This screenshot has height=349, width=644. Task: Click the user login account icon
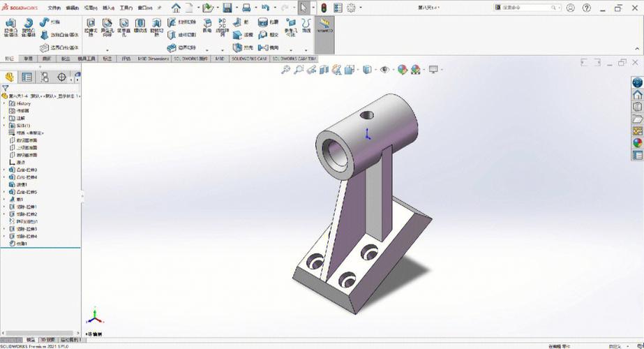click(x=571, y=8)
